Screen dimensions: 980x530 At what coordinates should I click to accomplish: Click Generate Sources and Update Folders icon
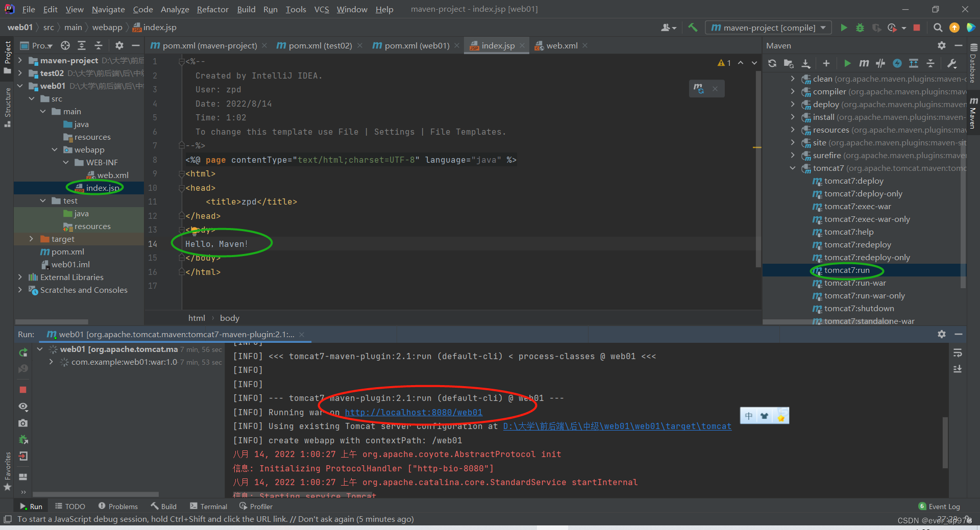[x=789, y=63]
